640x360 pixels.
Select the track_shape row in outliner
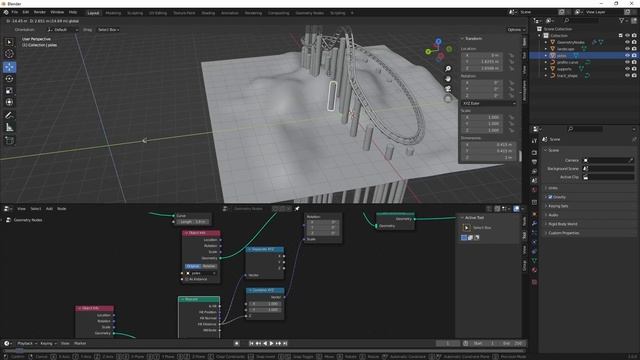(x=567, y=76)
